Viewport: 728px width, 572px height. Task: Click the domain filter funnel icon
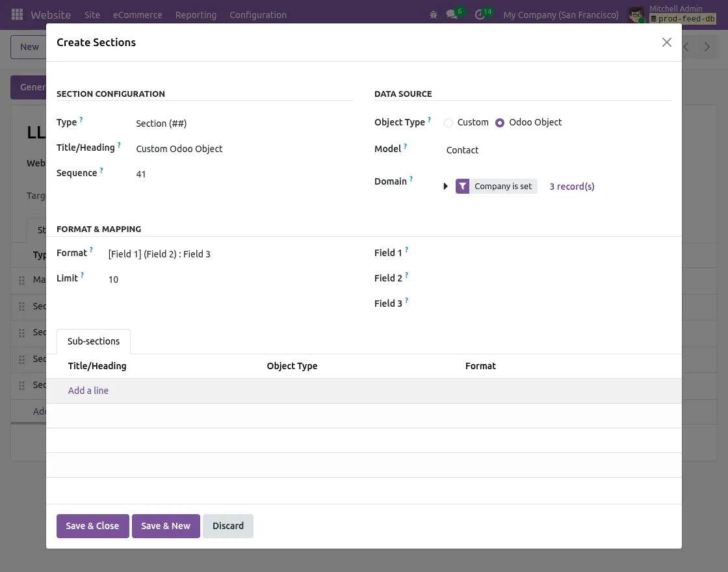(x=462, y=186)
